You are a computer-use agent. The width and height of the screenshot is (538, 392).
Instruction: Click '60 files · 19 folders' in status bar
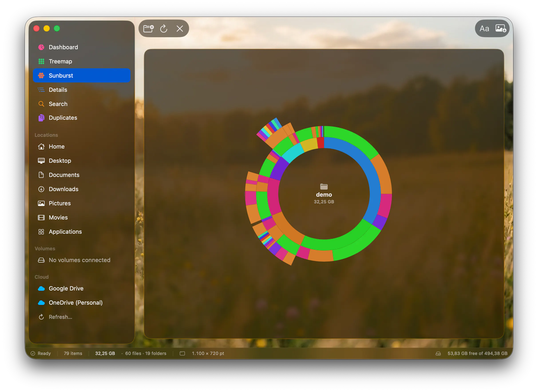click(x=146, y=353)
